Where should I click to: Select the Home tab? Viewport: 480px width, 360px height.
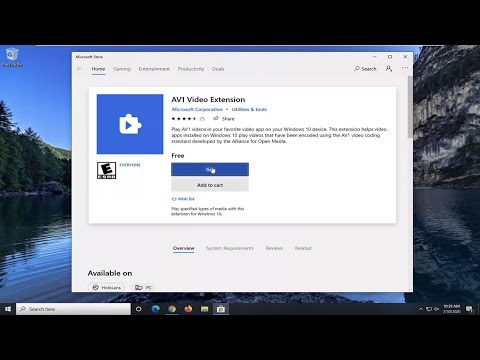pos(98,69)
